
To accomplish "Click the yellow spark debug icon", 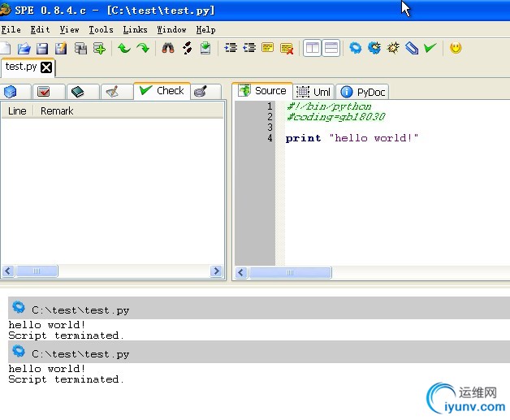I will point(393,48).
